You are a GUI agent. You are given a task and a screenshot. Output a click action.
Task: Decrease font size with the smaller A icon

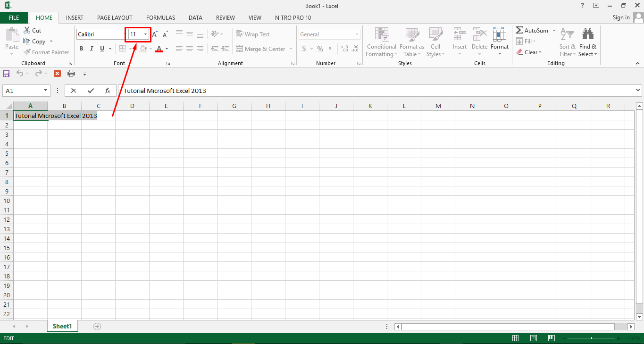point(165,34)
